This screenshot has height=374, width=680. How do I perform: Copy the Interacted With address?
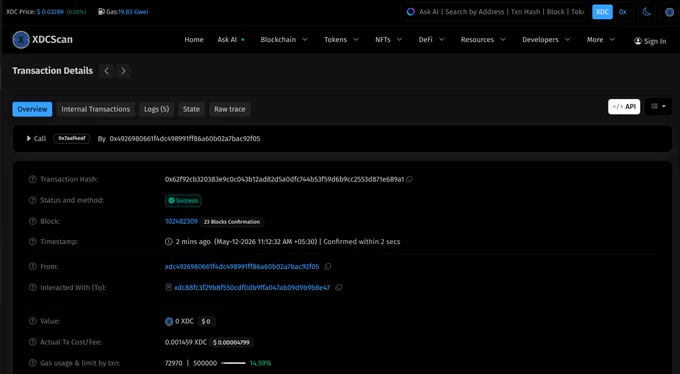pos(339,287)
